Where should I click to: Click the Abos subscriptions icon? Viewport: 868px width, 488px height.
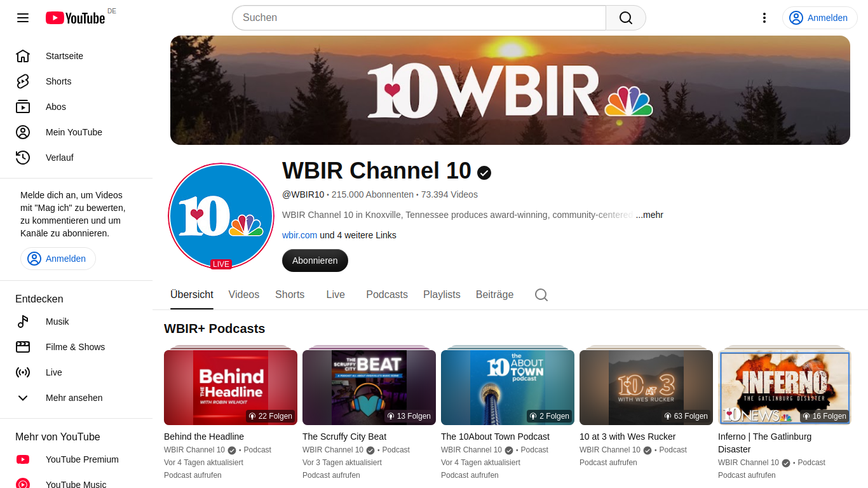[x=23, y=107]
